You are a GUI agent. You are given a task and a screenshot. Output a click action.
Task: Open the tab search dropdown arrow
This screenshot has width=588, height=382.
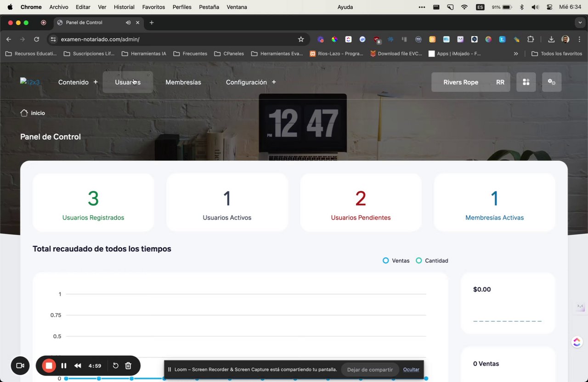[580, 23]
